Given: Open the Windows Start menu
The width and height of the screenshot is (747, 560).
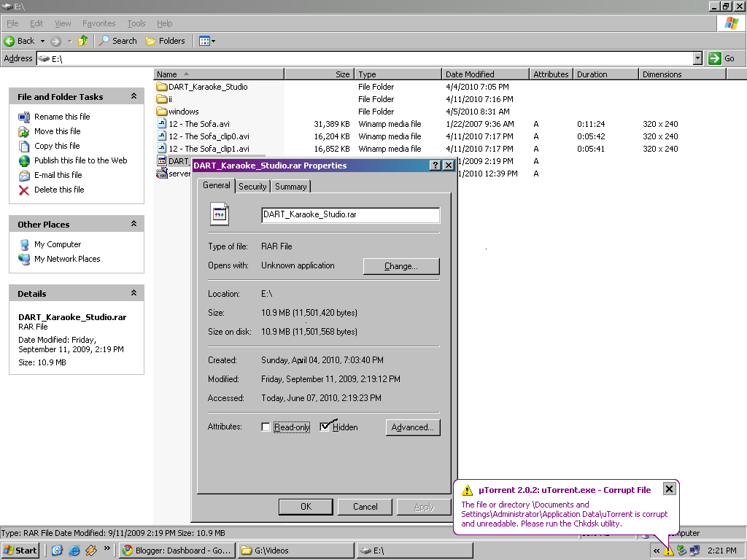Looking at the screenshot, I should (x=20, y=551).
